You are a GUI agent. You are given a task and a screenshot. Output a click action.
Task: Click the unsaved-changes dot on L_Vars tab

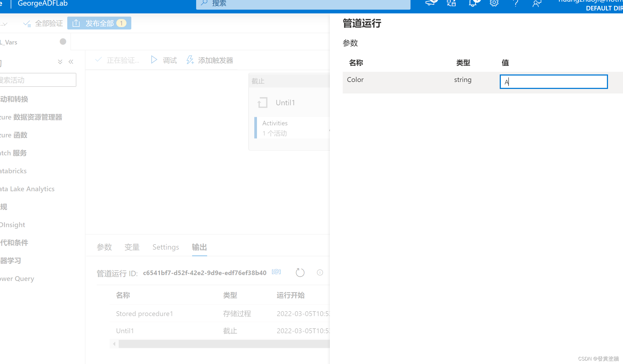tap(63, 42)
